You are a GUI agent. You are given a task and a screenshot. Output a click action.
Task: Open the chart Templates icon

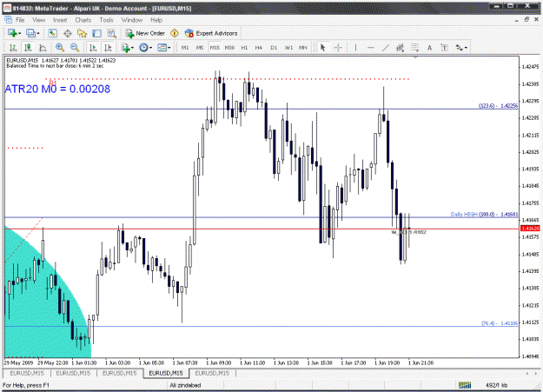tap(162, 48)
